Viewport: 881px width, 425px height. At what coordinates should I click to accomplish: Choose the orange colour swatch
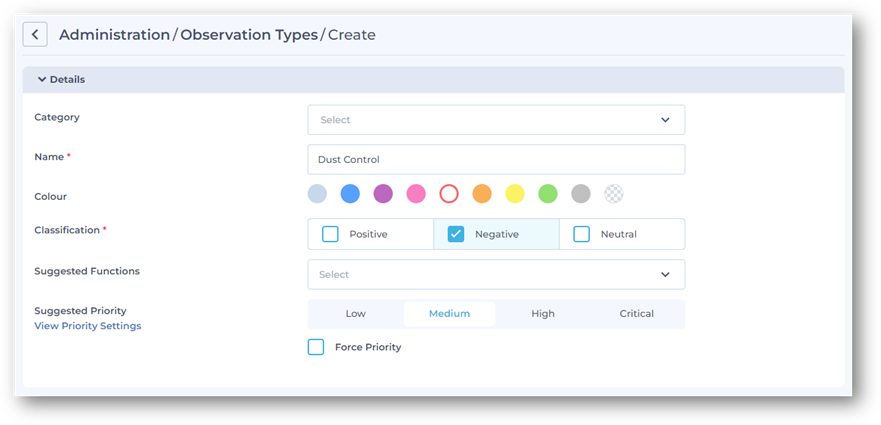[x=482, y=194]
